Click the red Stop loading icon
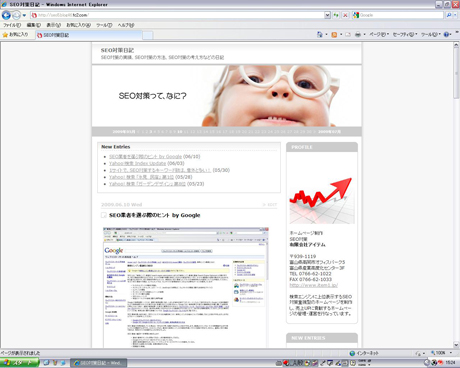The width and height of the screenshot is (460, 368). pyautogui.click(x=345, y=15)
